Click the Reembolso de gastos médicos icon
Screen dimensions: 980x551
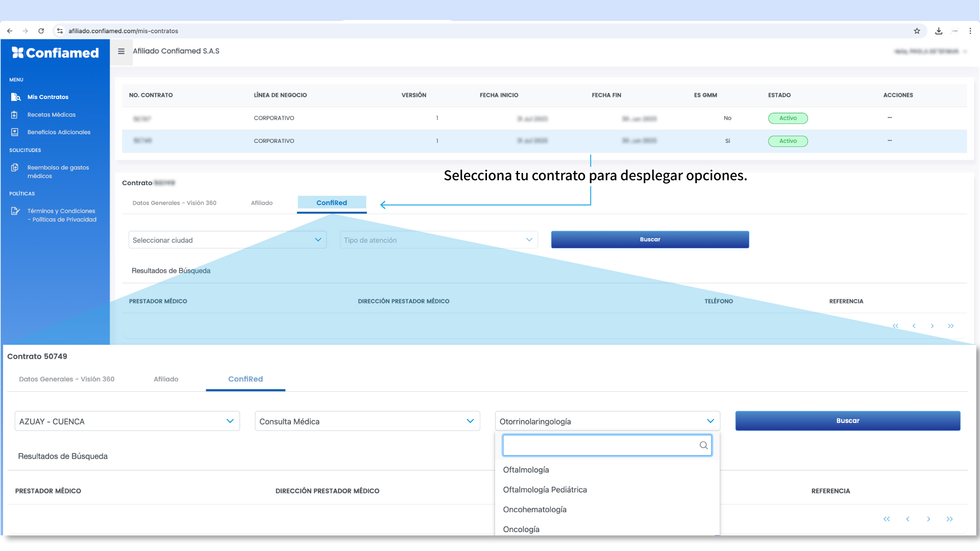[15, 167]
